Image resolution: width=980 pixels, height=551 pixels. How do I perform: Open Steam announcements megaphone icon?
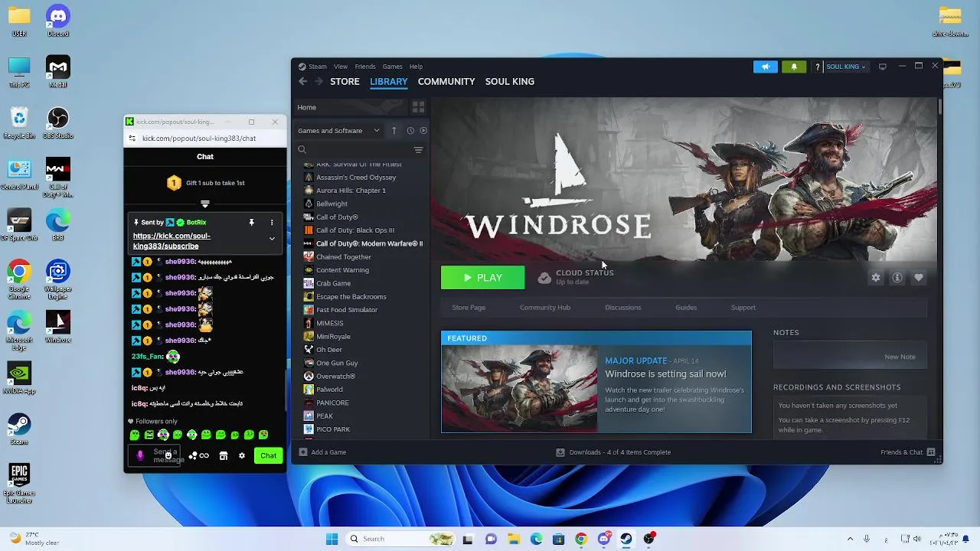[765, 67]
